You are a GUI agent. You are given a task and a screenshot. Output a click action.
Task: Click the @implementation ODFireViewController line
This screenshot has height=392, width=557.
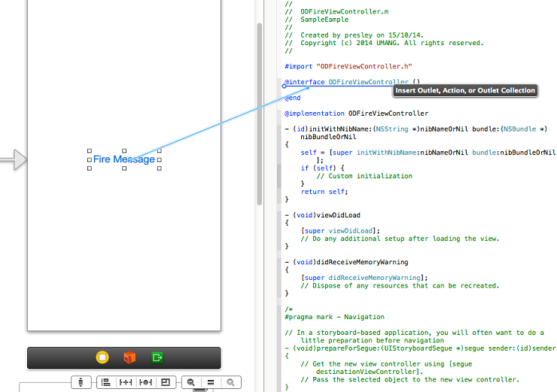pyautogui.click(x=356, y=114)
